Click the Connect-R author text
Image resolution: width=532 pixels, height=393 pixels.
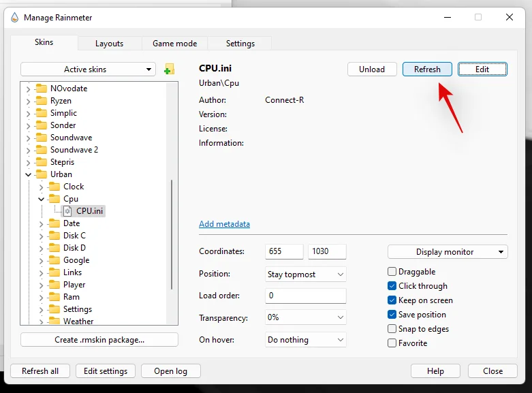click(284, 100)
